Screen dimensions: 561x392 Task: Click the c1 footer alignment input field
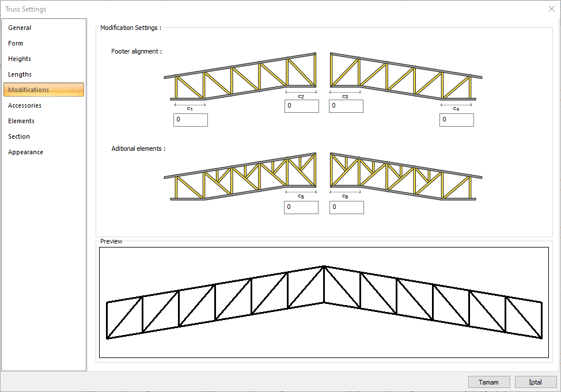190,120
